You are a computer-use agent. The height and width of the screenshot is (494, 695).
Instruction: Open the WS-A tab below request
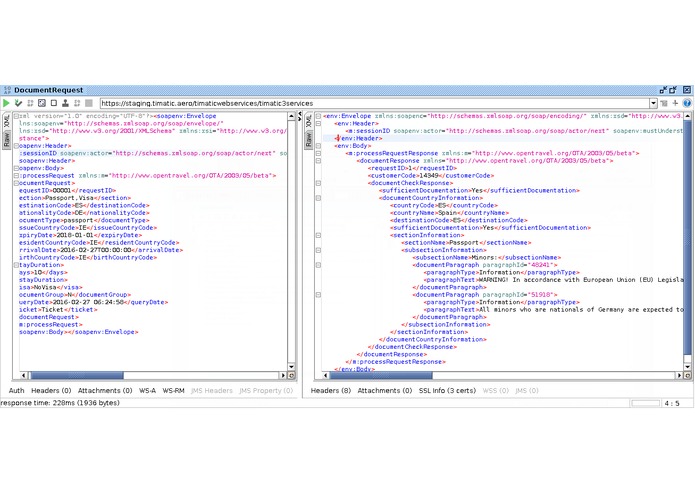pyautogui.click(x=147, y=390)
